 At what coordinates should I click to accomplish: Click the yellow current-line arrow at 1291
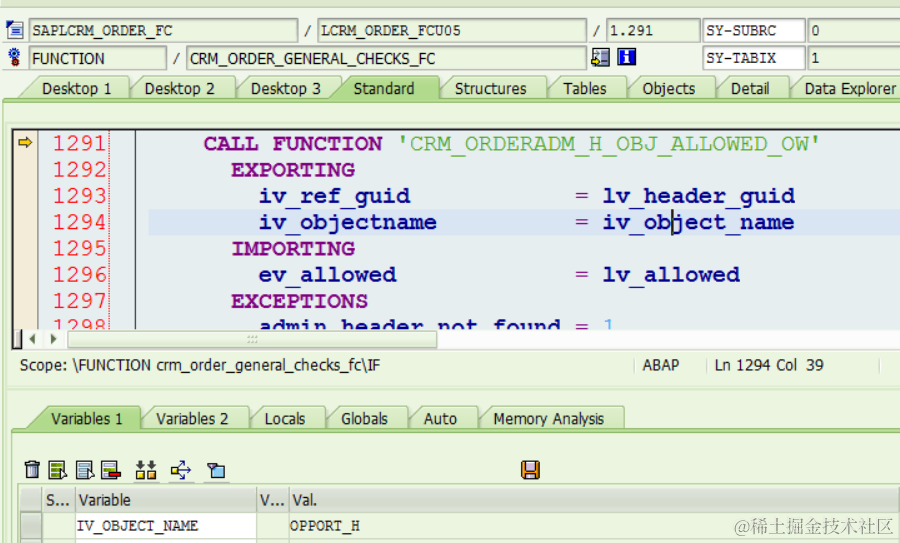coord(25,142)
